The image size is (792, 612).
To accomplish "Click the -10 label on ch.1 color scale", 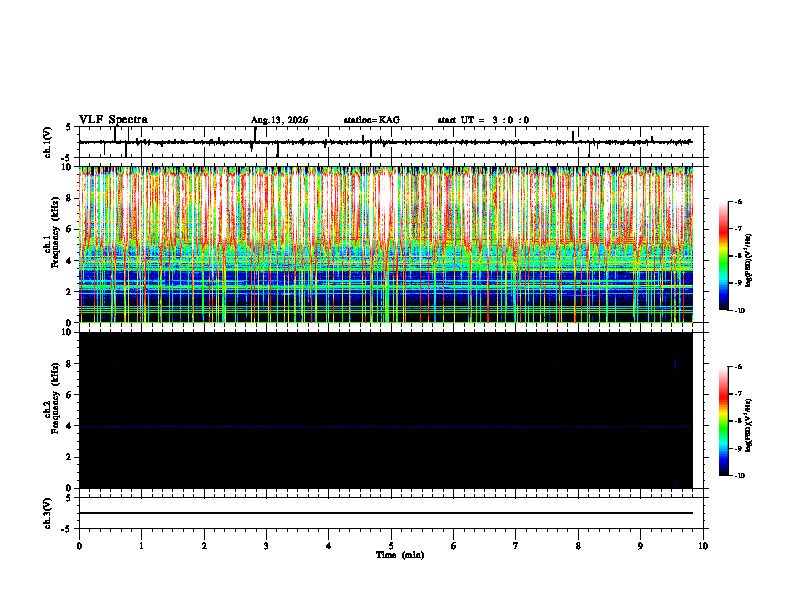I will pyautogui.click(x=739, y=311).
